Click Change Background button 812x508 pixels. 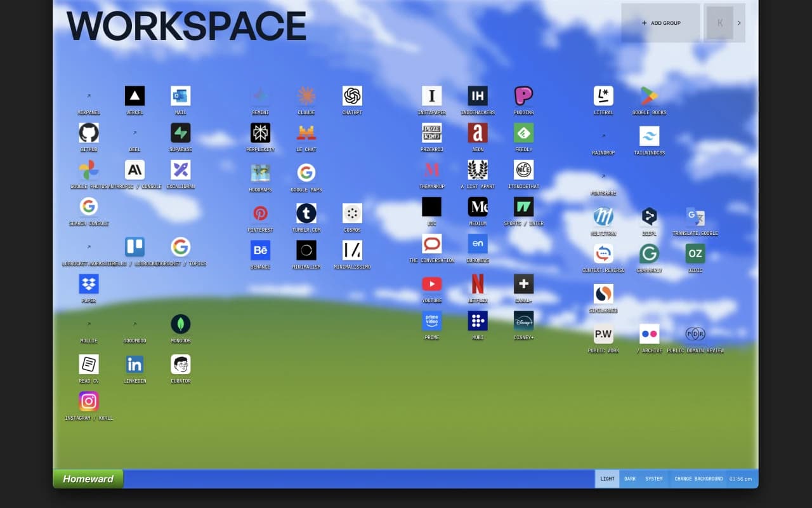pyautogui.click(x=698, y=479)
